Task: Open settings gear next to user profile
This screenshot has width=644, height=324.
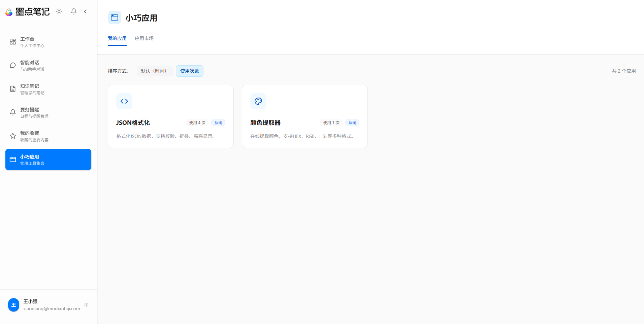Action: click(x=86, y=305)
